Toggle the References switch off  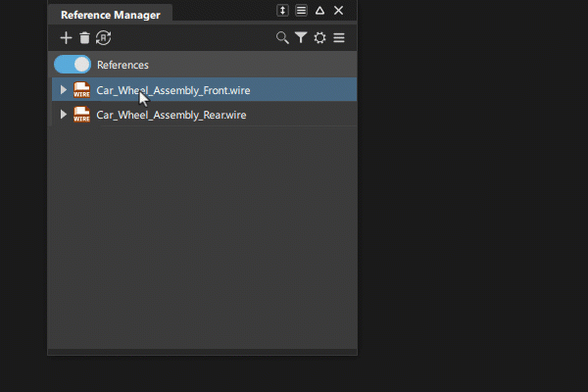click(73, 65)
